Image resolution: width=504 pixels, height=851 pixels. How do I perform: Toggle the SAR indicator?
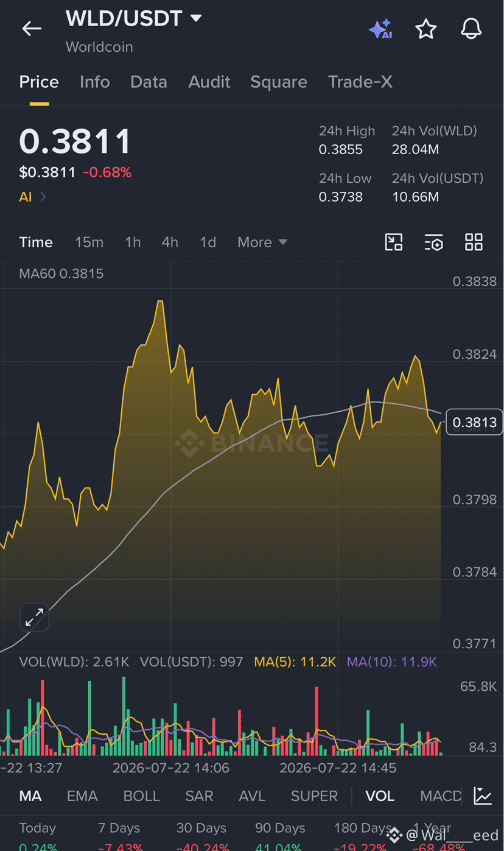click(x=200, y=796)
